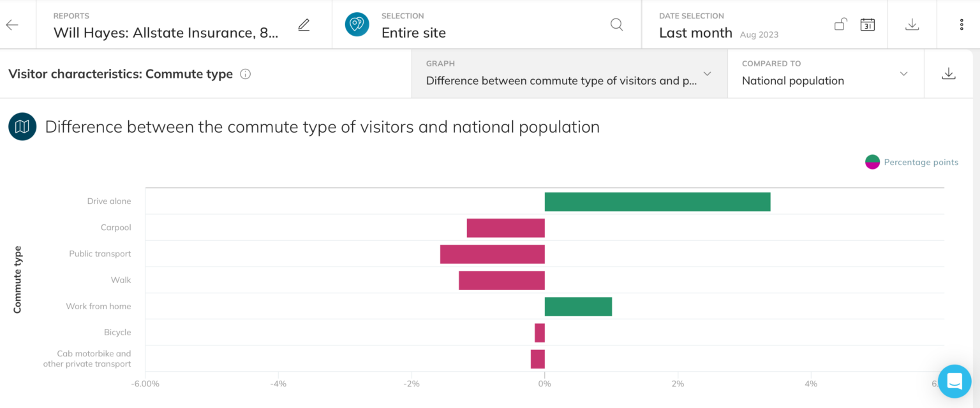The image size is (980, 408).
Task: Click the back arrow to return to reports
Action: point(13,24)
